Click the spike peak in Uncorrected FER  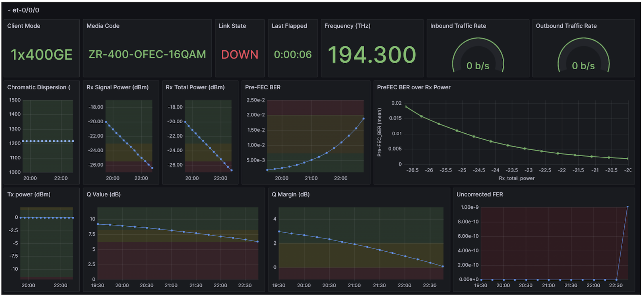pyautogui.click(x=627, y=207)
